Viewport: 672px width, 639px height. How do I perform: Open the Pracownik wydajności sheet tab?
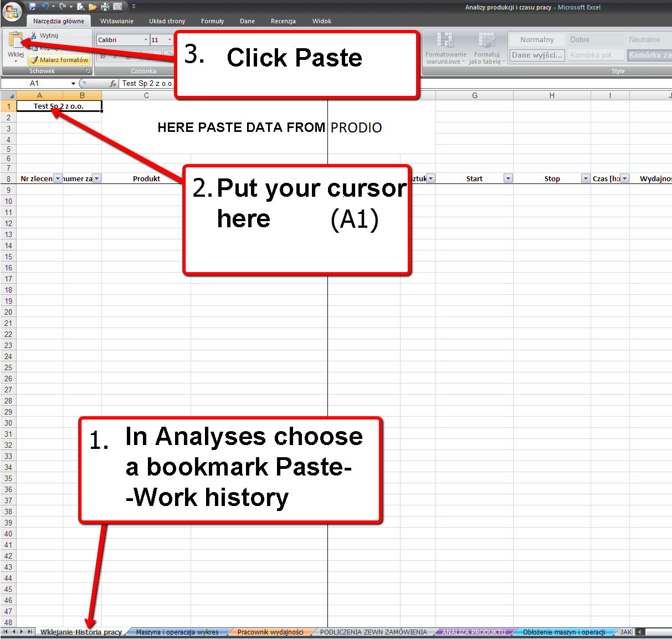coord(272,631)
